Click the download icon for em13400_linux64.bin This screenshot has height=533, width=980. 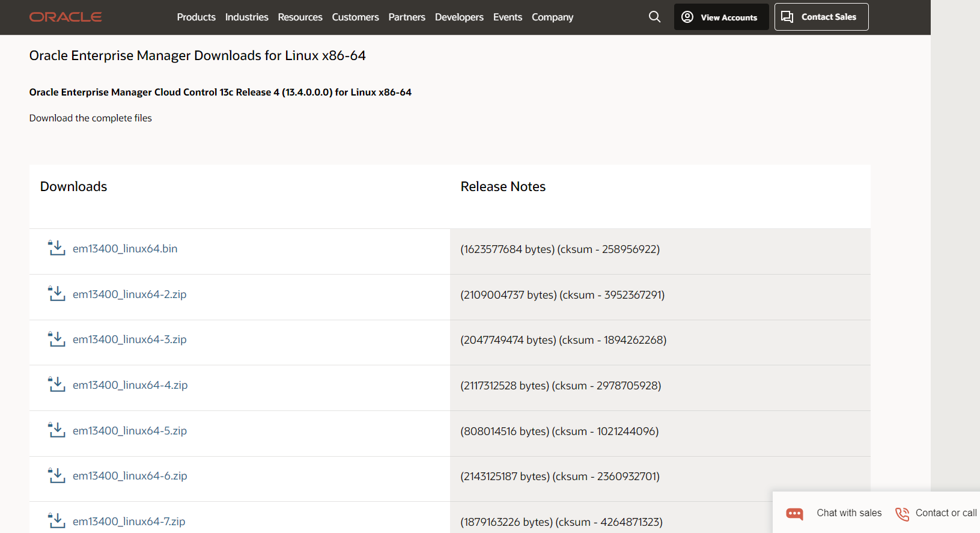point(56,248)
